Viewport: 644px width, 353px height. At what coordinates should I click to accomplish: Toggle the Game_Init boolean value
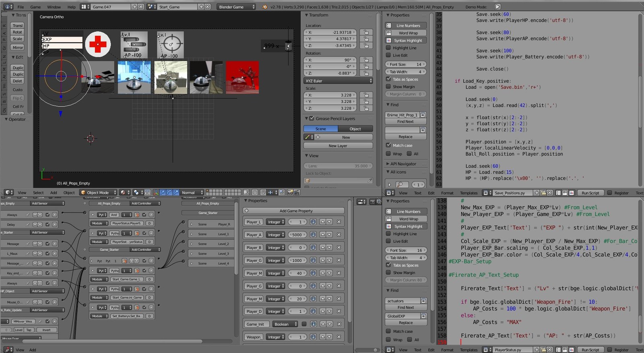[304, 324]
